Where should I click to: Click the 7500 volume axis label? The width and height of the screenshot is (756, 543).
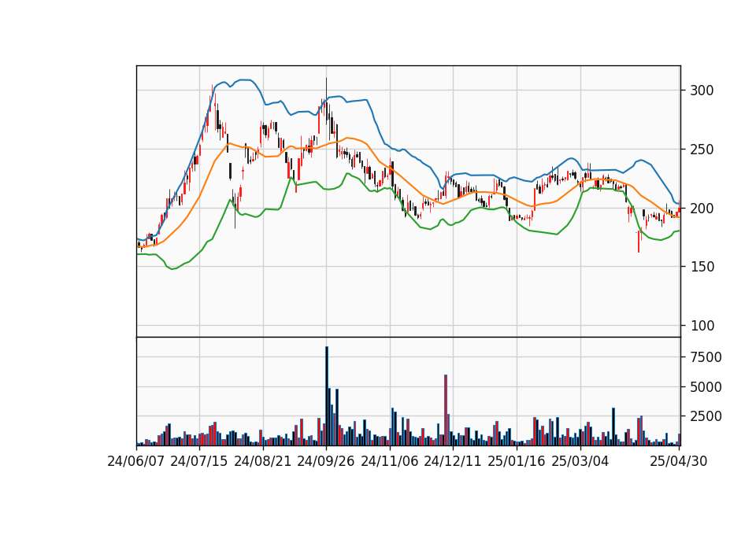click(706, 357)
